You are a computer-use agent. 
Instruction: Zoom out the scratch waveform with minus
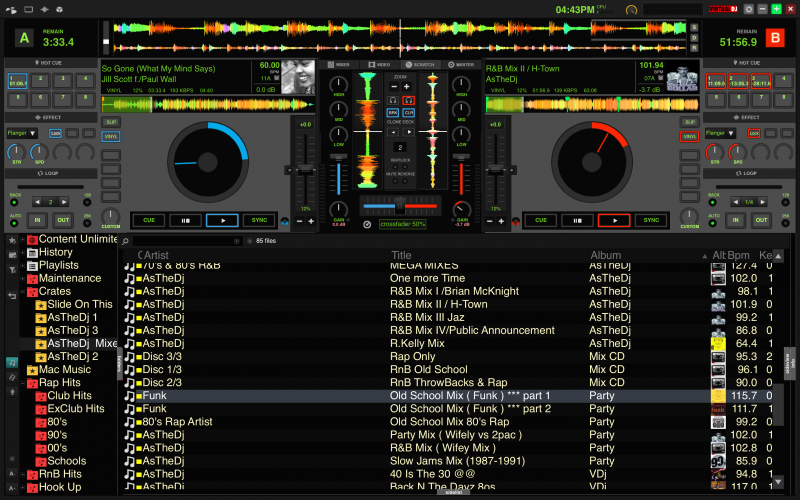pos(394,87)
